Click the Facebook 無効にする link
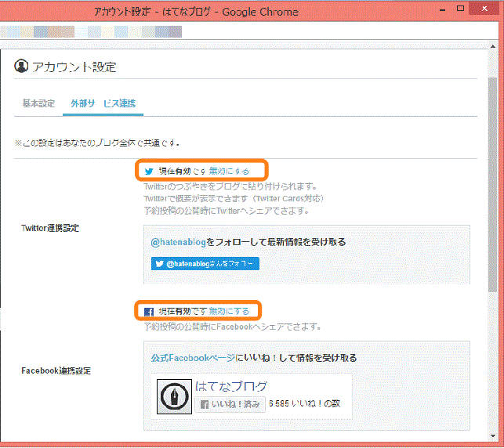This screenshot has width=504, height=448. tap(229, 311)
